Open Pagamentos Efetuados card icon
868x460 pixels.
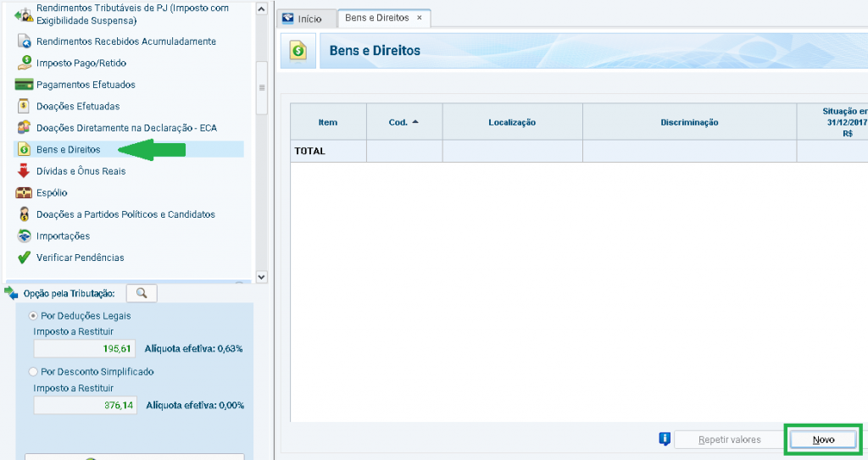point(24,85)
